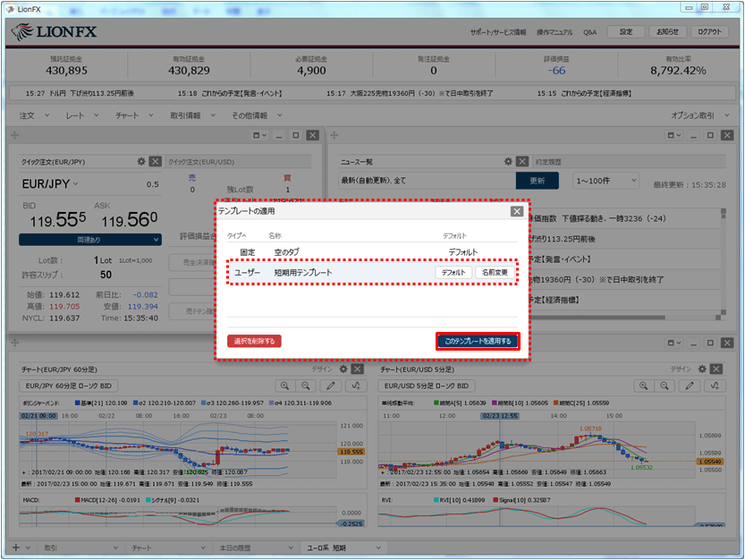This screenshot has width=745, height=560.
Task: Grab the move handle of chart panel
Action: (x=14, y=343)
